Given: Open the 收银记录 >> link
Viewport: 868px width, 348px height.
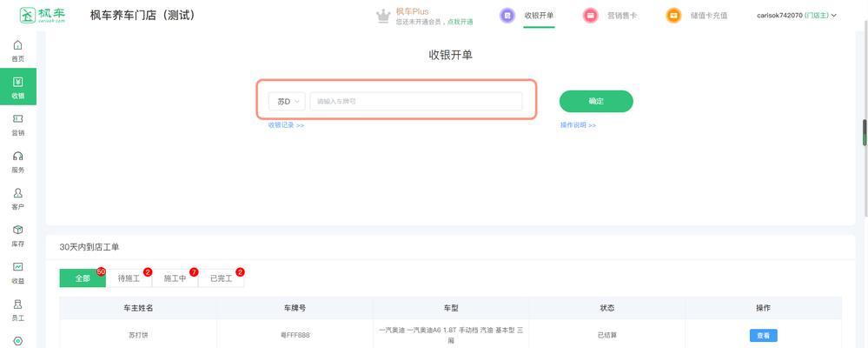Looking at the screenshot, I should pyautogui.click(x=286, y=125).
